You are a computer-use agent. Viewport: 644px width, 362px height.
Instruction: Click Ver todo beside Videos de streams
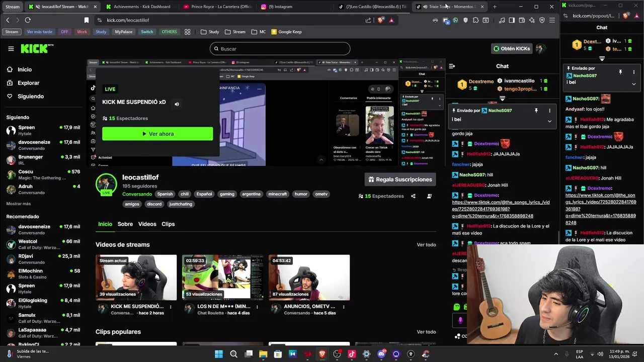pyautogui.click(x=426, y=245)
